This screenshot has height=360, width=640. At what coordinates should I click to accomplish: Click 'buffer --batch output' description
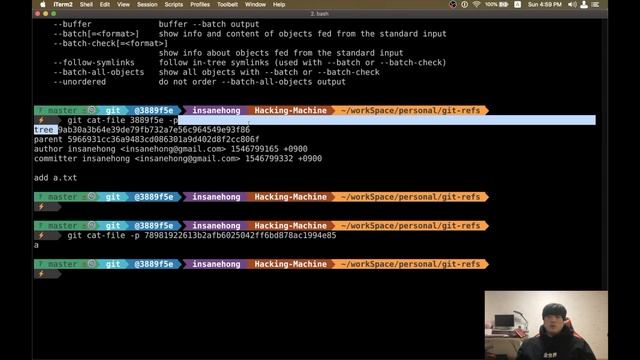(x=209, y=24)
